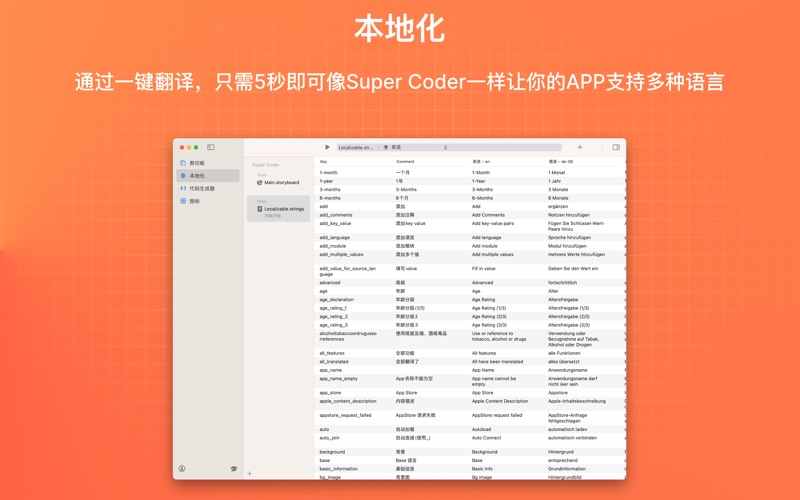The width and height of the screenshot is (800, 500).
Task: Click the Key column header
Action: click(324, 161)
